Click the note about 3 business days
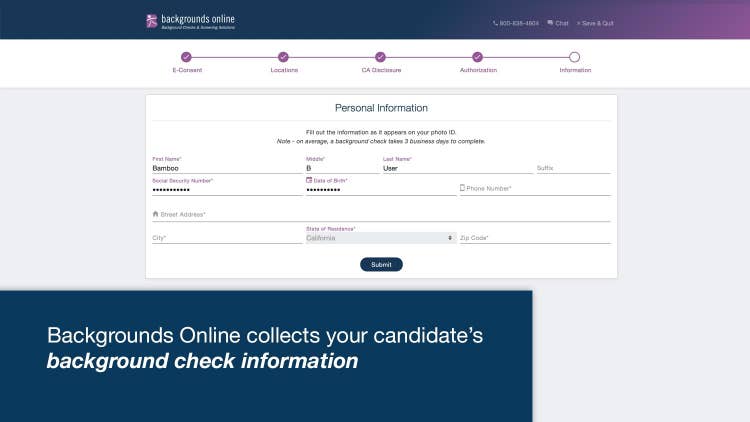Viewport: 750px width, 422px height. 381,141
